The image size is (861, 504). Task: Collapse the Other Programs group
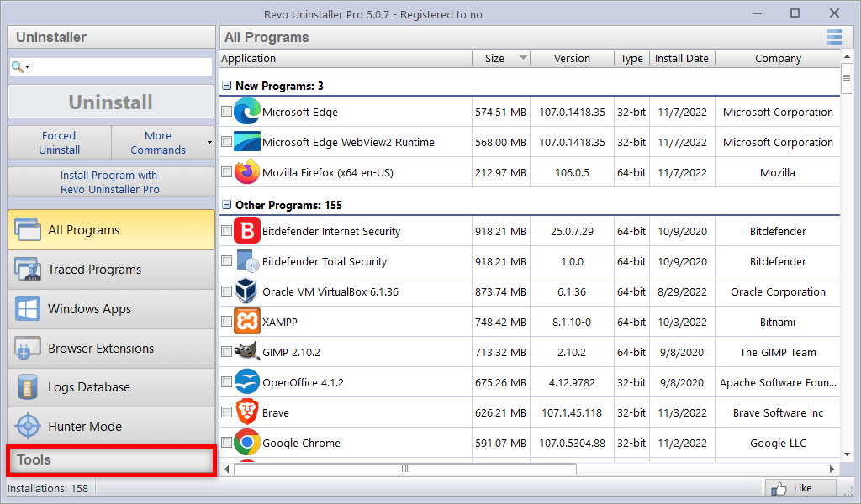[x=226, y=205]
